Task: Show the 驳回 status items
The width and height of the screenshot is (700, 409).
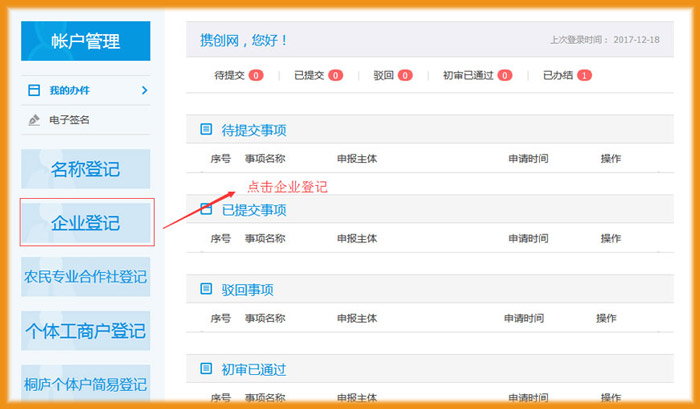Action: (384, 75)
